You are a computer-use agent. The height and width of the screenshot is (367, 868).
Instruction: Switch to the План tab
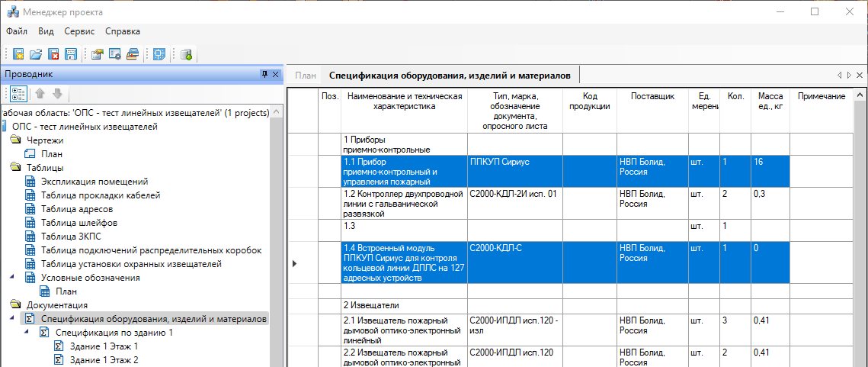tap(305, 76)
